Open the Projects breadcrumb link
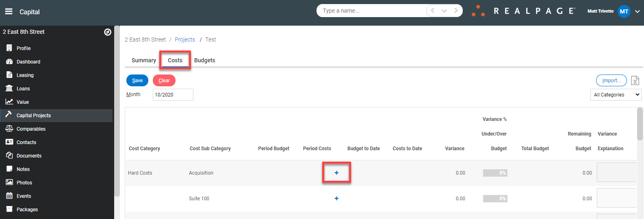 tap(185, 39)
